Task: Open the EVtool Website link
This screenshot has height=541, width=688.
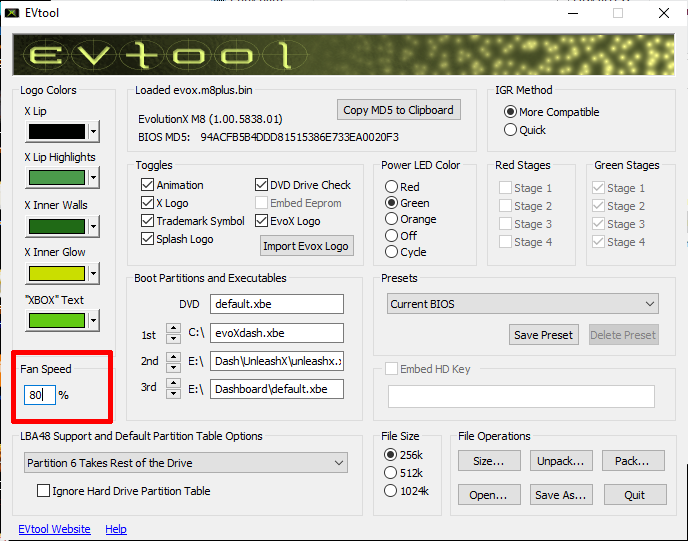Action: (54, 529)
